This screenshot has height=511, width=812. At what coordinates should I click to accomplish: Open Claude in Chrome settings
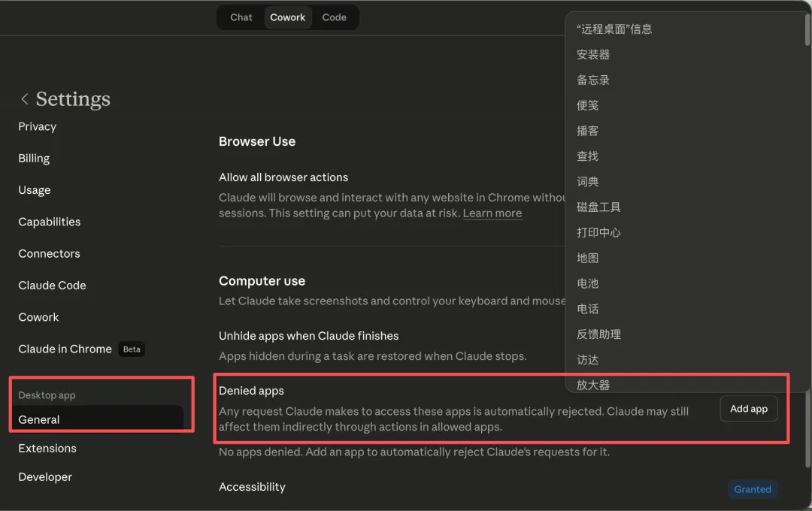tap(65, 349)
